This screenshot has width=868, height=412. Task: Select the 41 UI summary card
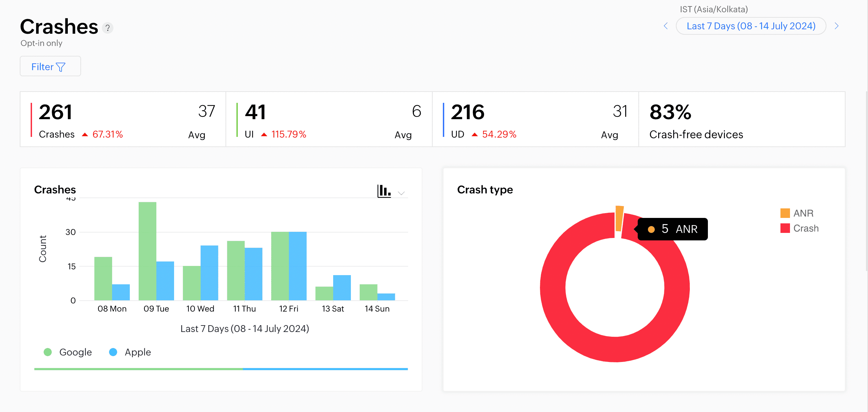[329, 119]
